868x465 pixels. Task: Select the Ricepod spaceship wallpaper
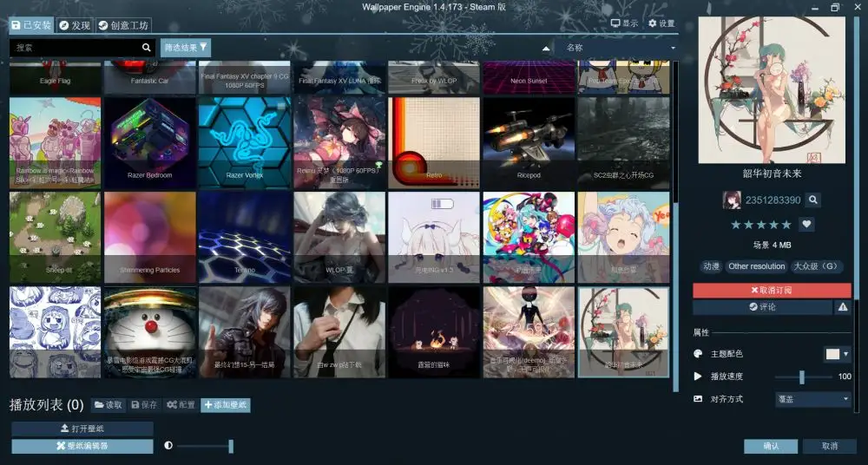tap(529, 143)
